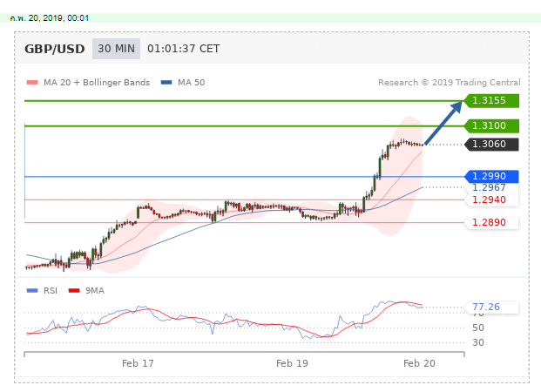Click the RSI blue legend swatch
The width and height of the screenshot is (541, 392).
tap(32, 291)
